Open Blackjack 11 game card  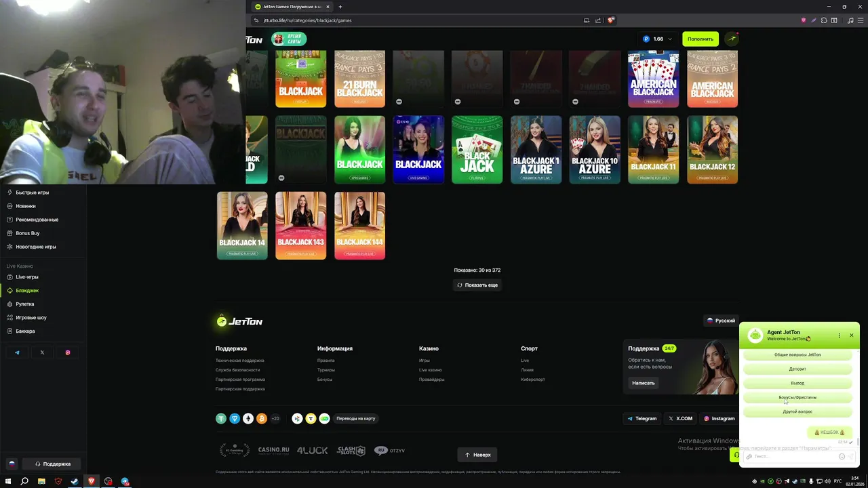pyautogui.click(x=653, y=150)
